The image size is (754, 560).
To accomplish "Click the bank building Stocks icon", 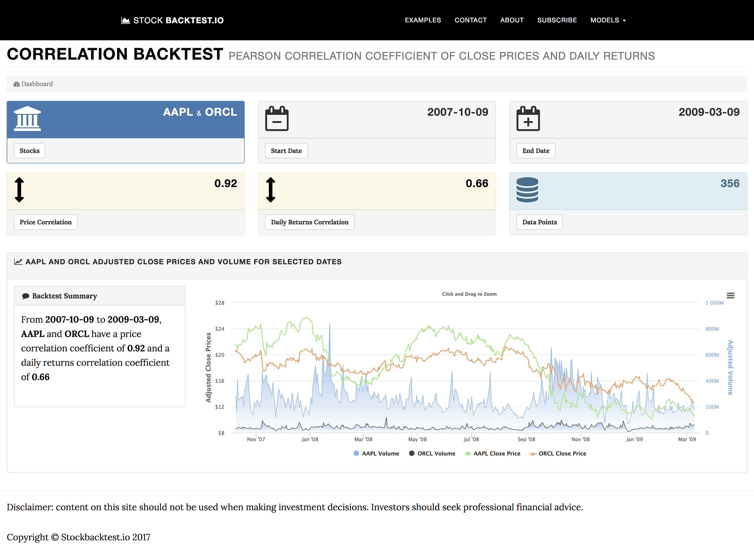I will (27, 119).
